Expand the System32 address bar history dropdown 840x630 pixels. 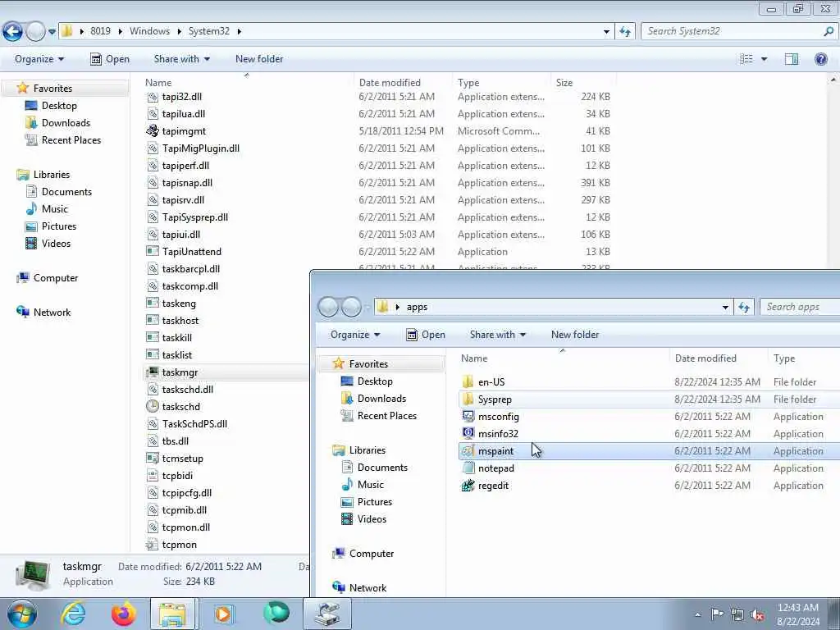[x=606, y=32]
